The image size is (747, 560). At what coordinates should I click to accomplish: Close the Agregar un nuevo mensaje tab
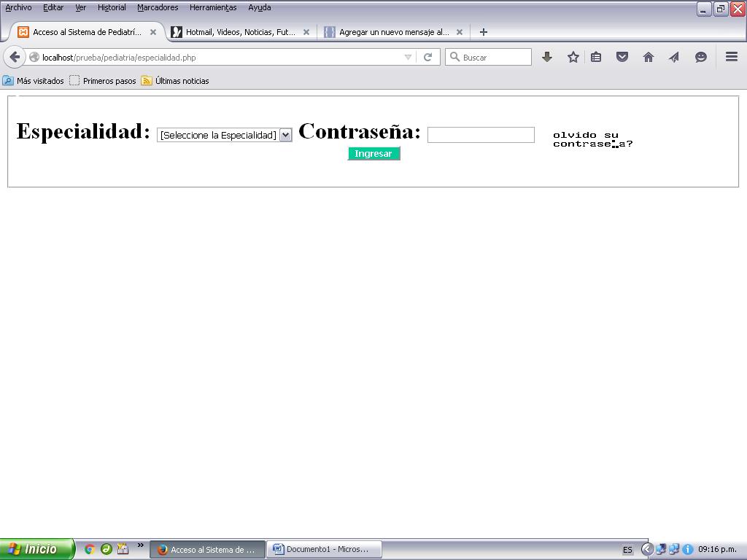pos(460,32)
